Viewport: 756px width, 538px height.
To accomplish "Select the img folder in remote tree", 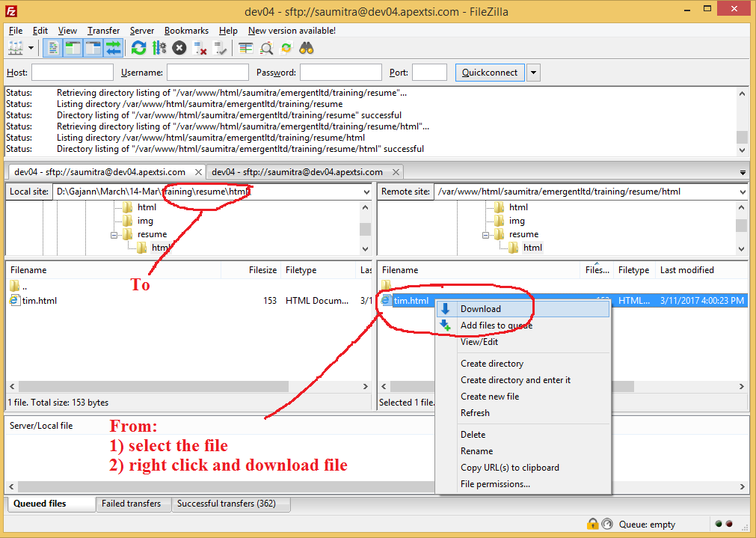I will coord(517,221).
